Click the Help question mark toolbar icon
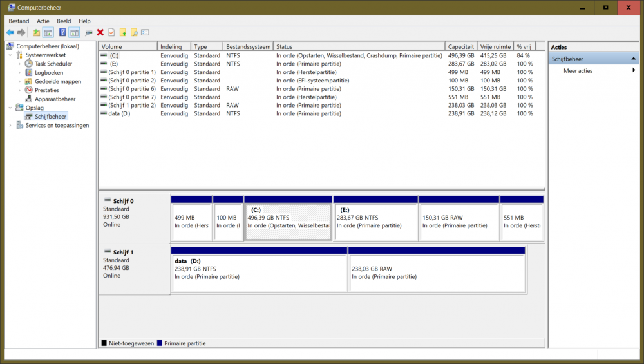 (x=62, y=32)
